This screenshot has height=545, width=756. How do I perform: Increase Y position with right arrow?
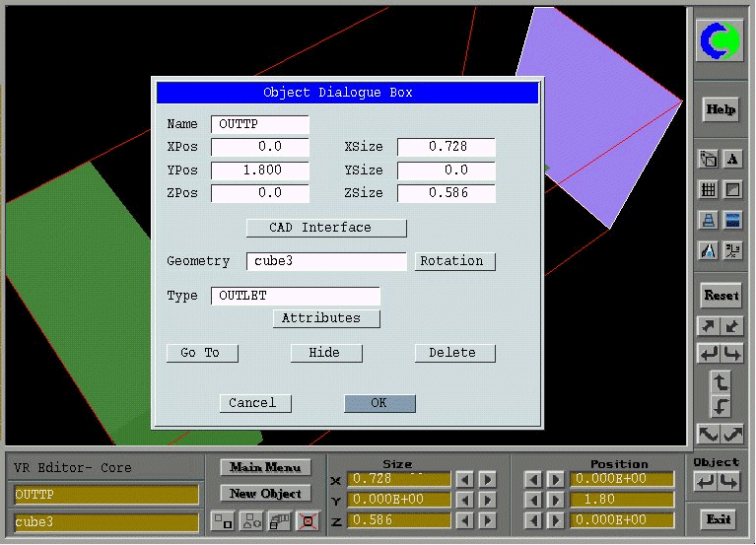pos(556,500)
